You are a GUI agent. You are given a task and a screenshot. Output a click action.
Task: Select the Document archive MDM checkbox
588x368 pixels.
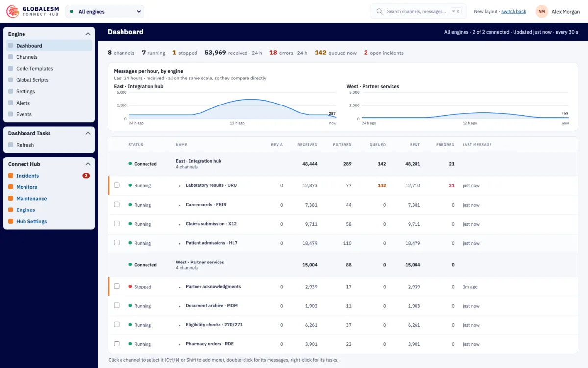point(117,305)
